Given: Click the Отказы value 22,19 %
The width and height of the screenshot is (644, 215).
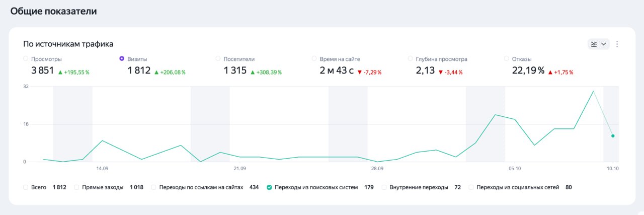Looking at the screenshot, I should [x=528, y=71].
